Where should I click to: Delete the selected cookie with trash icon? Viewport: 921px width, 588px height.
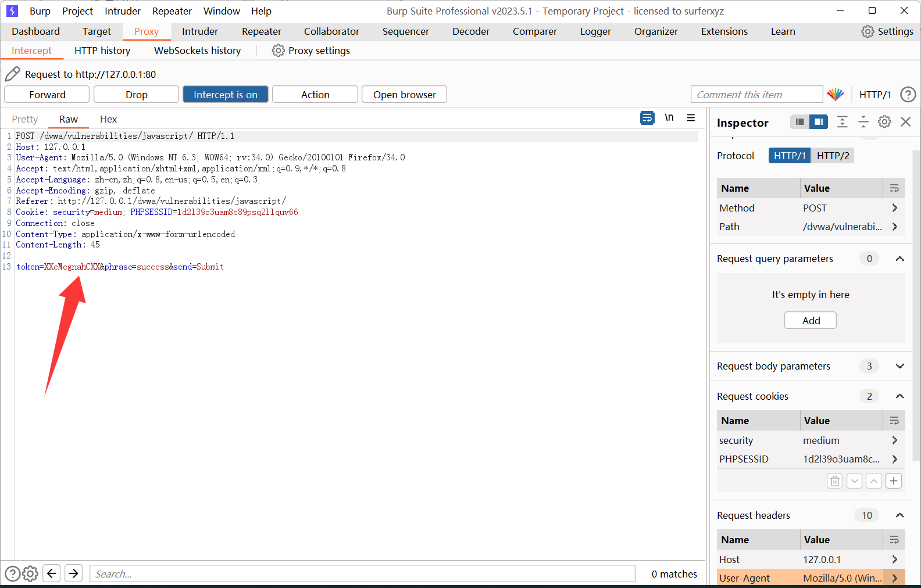tap(835, 481)
